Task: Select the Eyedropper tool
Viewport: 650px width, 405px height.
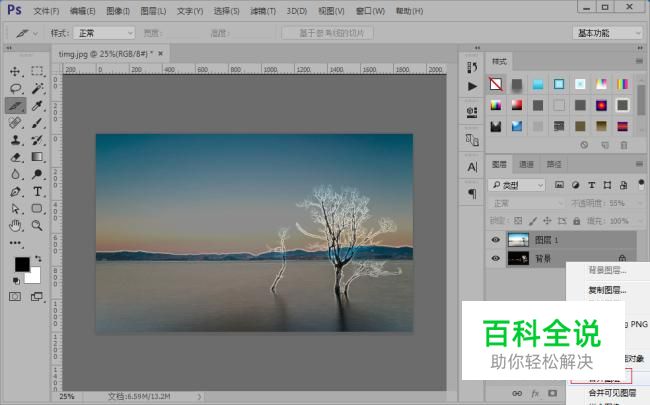Action: pyautogui.click(x=37, y=106)
